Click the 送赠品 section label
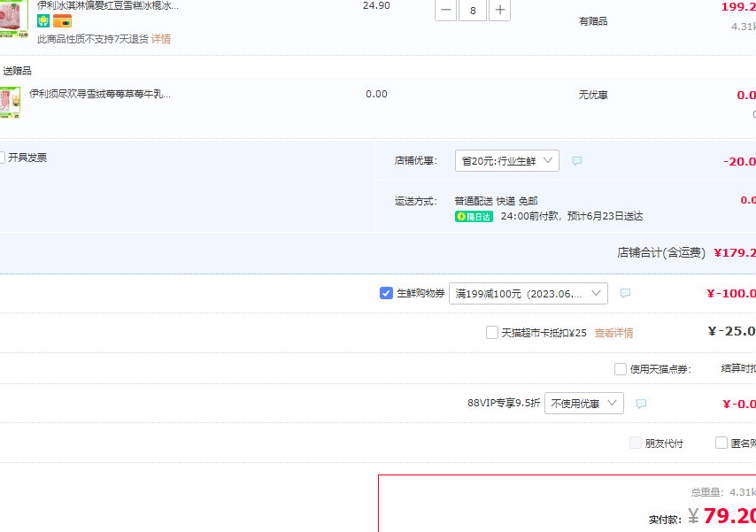Image resolution: width=756 pixels, height=532 pixels. [x=18, y=71]
